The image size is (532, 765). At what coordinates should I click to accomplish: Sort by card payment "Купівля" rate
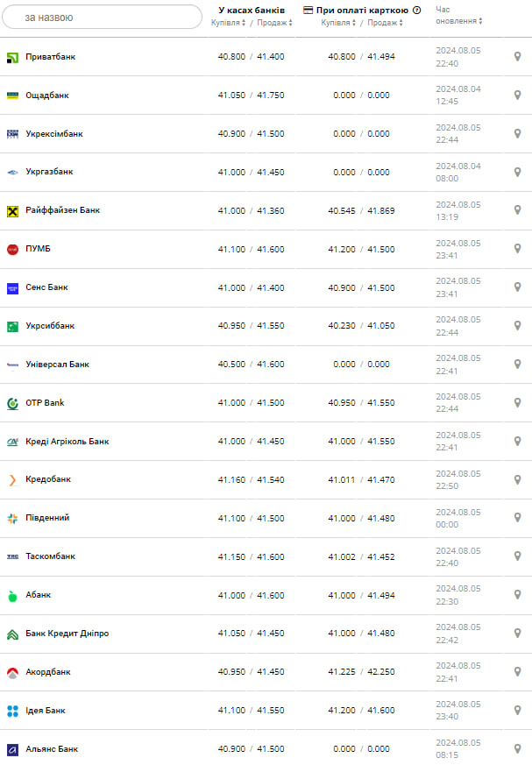coord(339,24)
